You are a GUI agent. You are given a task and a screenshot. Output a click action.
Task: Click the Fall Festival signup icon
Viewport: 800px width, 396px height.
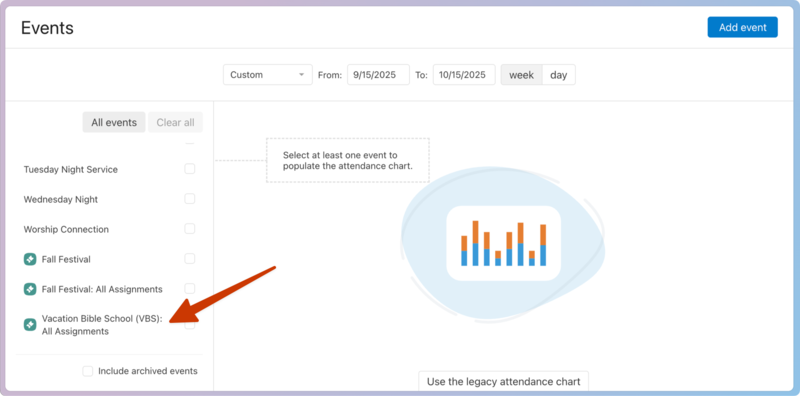(x=30, y=259)
